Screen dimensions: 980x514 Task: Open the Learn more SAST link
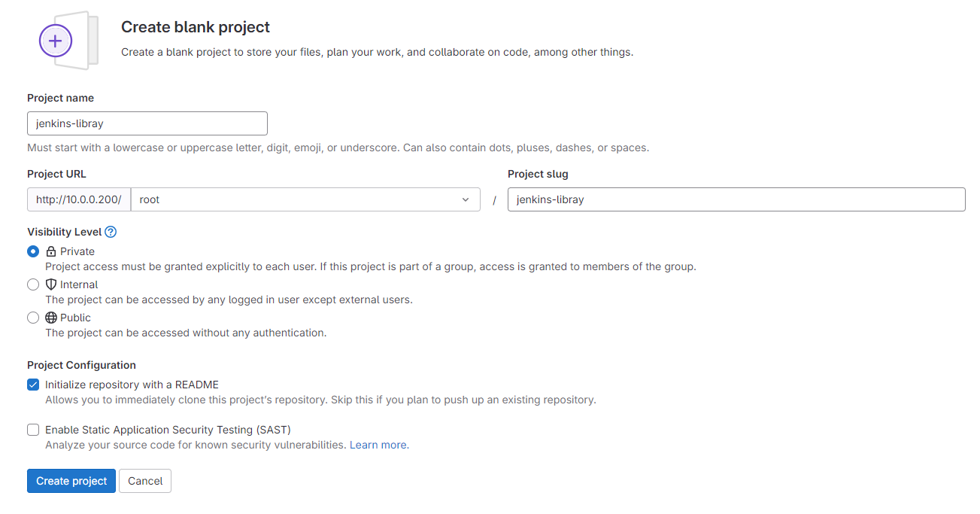point(378,445)
